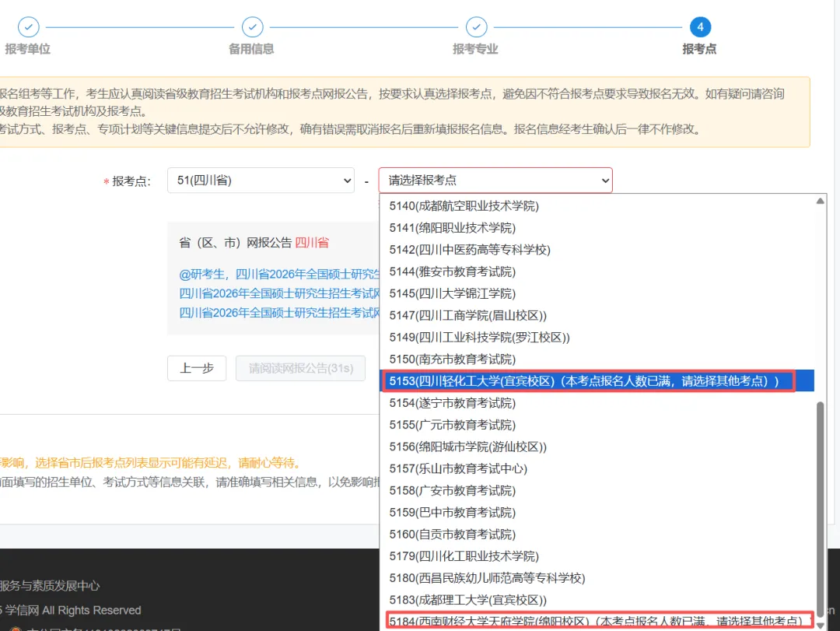Image resolution: width=840 pixels, height=631 pixels.
Task: Select 5184(西南财经大学天府学院) option at bottom
Action: click(x=595, y=621)
